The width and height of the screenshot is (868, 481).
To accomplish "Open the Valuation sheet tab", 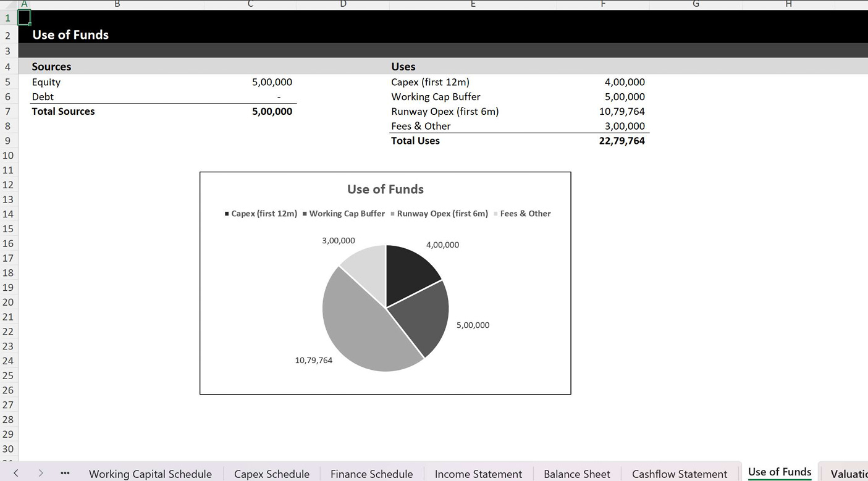I will [849, 474].
